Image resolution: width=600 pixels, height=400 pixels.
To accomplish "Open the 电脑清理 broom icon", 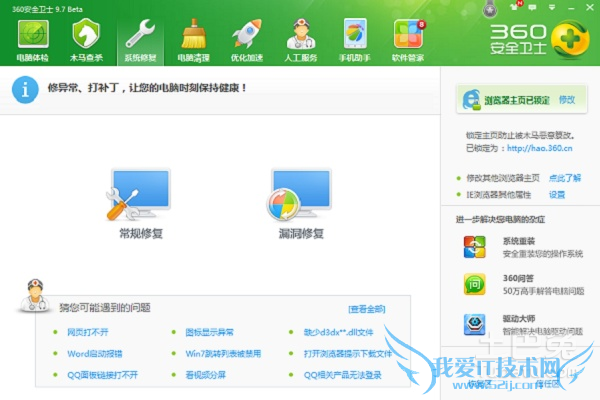I will tap(194, 41).
